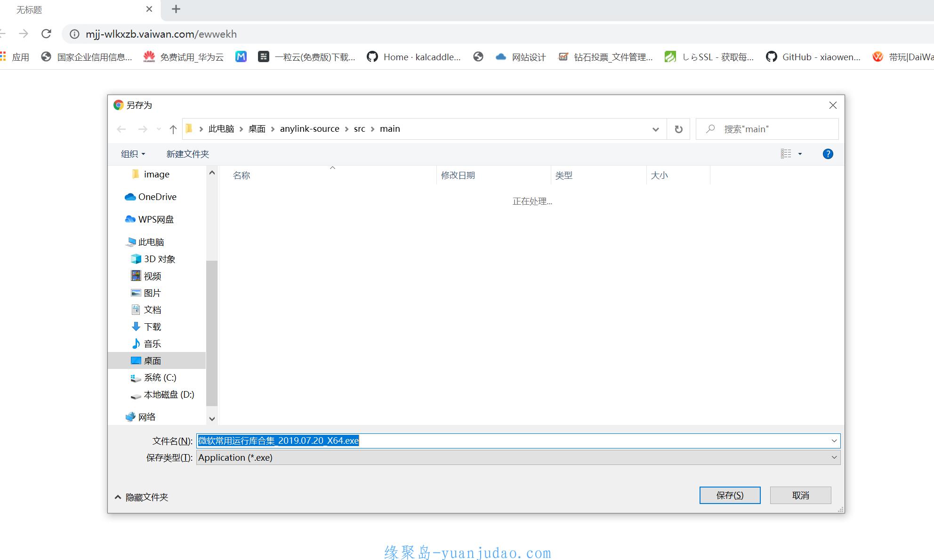View site information icon in address bar
This screenshot has height=560, width=934.
click(74, 34)
